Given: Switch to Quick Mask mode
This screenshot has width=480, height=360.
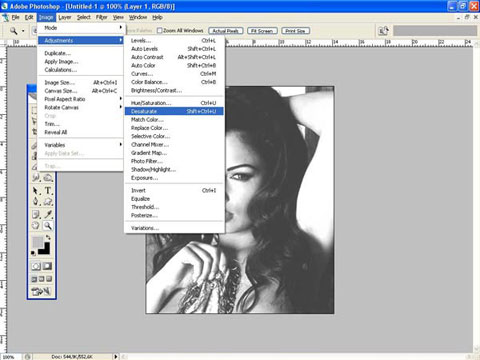Looking at the screenshot, I should [x=47, y=266].
